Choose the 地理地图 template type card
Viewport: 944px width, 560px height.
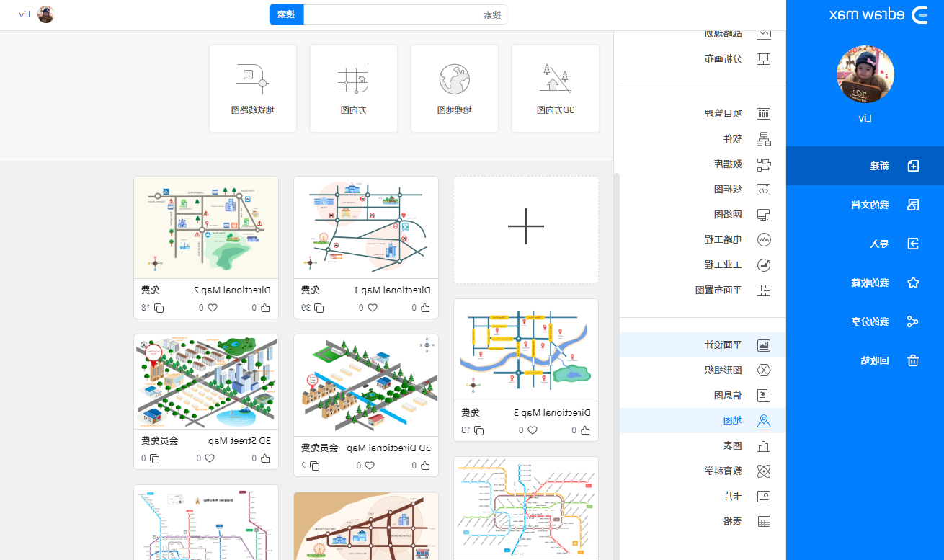[455, 89]
